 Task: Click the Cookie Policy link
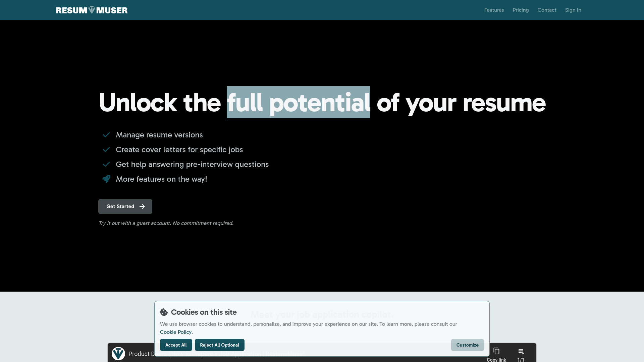tap(176, 332)
